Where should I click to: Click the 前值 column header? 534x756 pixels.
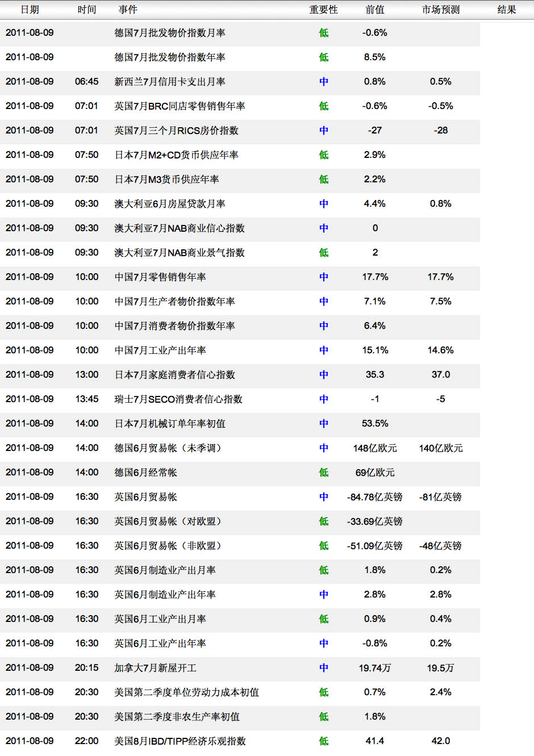[375, 10]
